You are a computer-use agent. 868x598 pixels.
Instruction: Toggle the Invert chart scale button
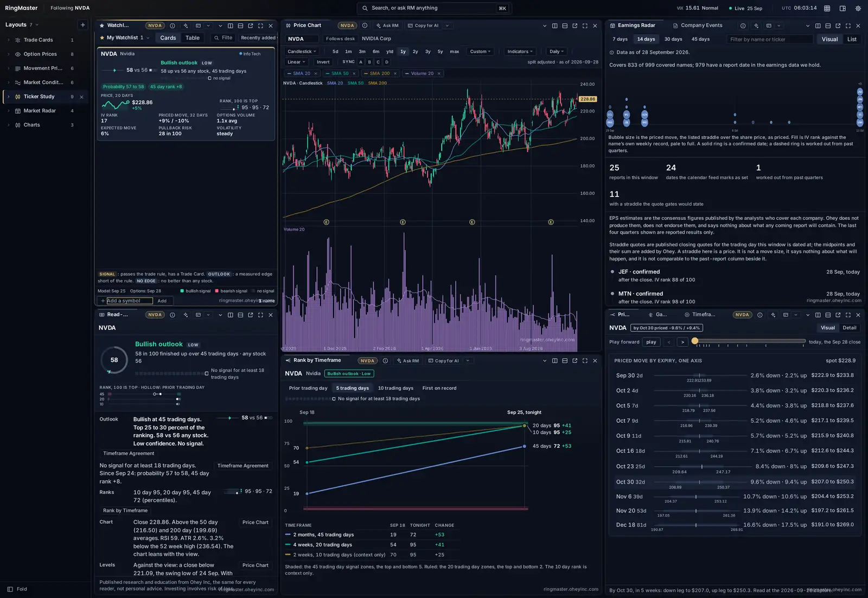click(323, 62)
